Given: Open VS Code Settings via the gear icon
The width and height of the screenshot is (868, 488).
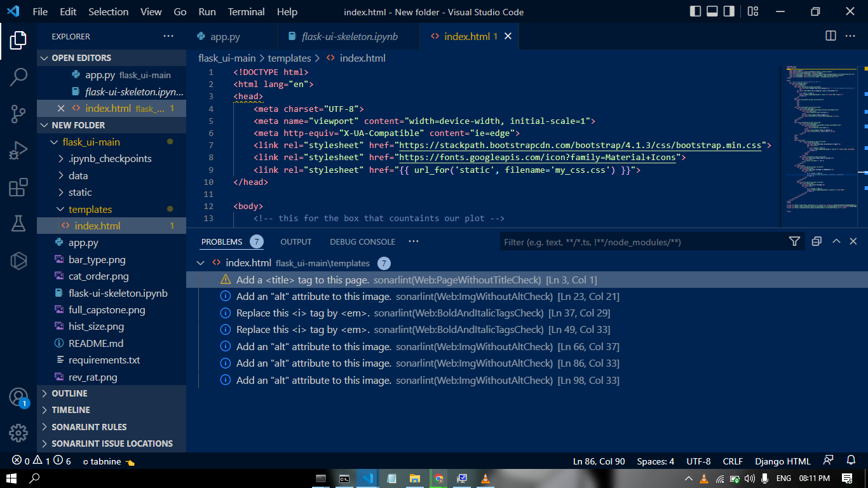Looking at the screenshot, I should (18, 433).
